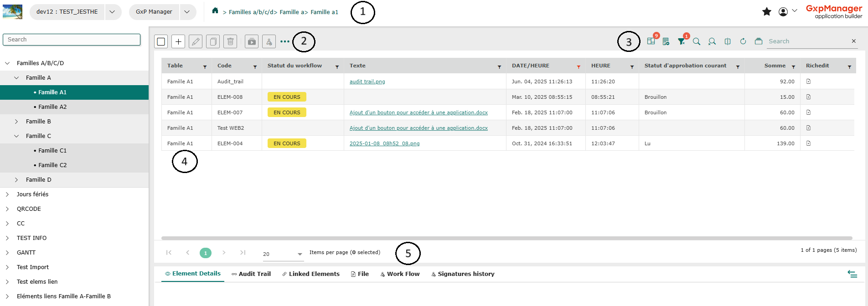
Task: Open the 2025-01-08_08h52_08.png link
Action: tap(384, 143)
